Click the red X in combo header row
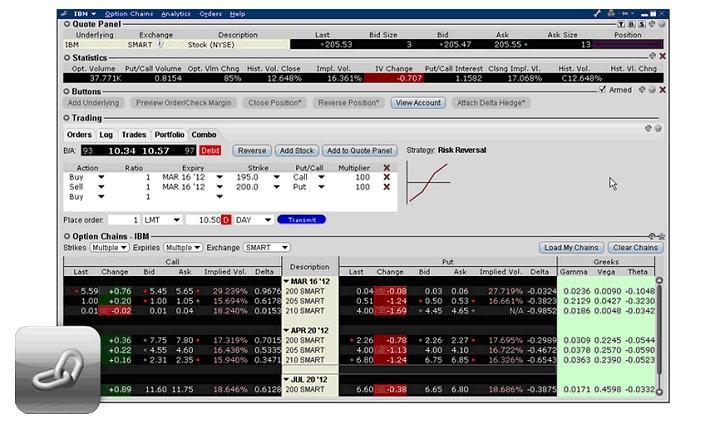720x424 pixels. 387,168
